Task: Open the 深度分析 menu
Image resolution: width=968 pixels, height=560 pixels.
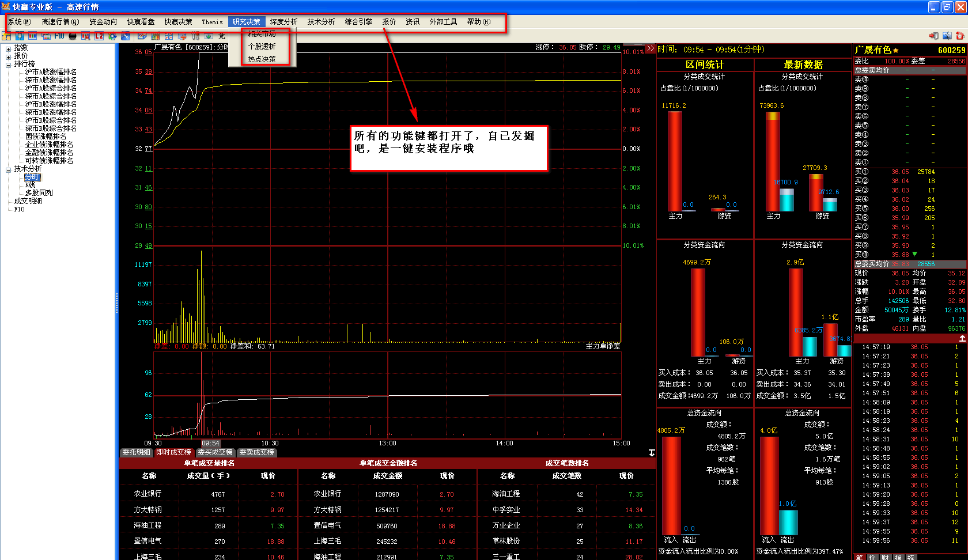Action: (x=283, y=22)
